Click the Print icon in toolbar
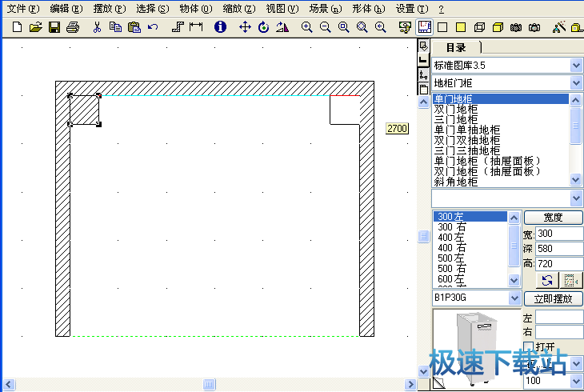Image resolution: width=584 pixels, height=392 pixels. (73, 27)
